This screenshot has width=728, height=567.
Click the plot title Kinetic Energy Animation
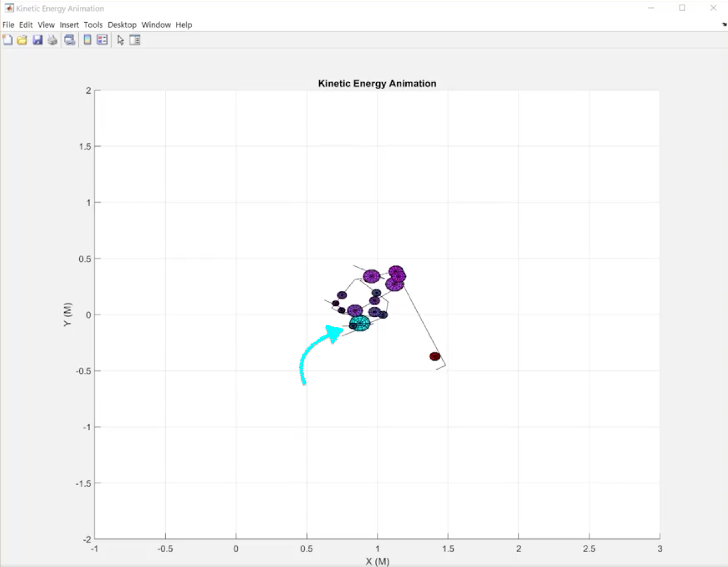point(377,83)
